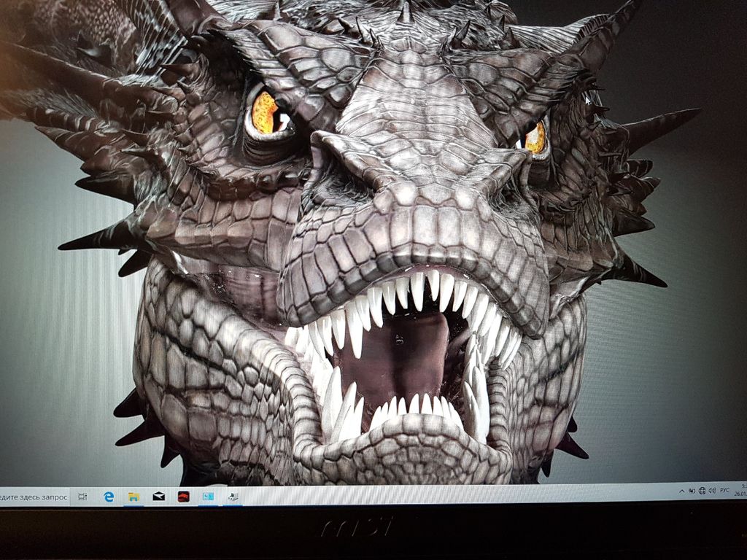Click the volume speaker tray icon
Screen dimensions: 747x560
tap(711, 491)
